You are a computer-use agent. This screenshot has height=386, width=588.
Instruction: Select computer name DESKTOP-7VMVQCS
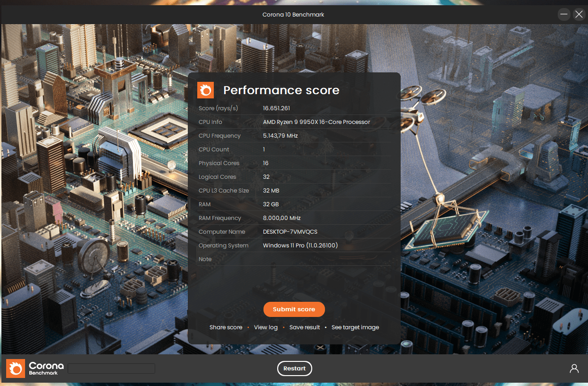[290, 232]
